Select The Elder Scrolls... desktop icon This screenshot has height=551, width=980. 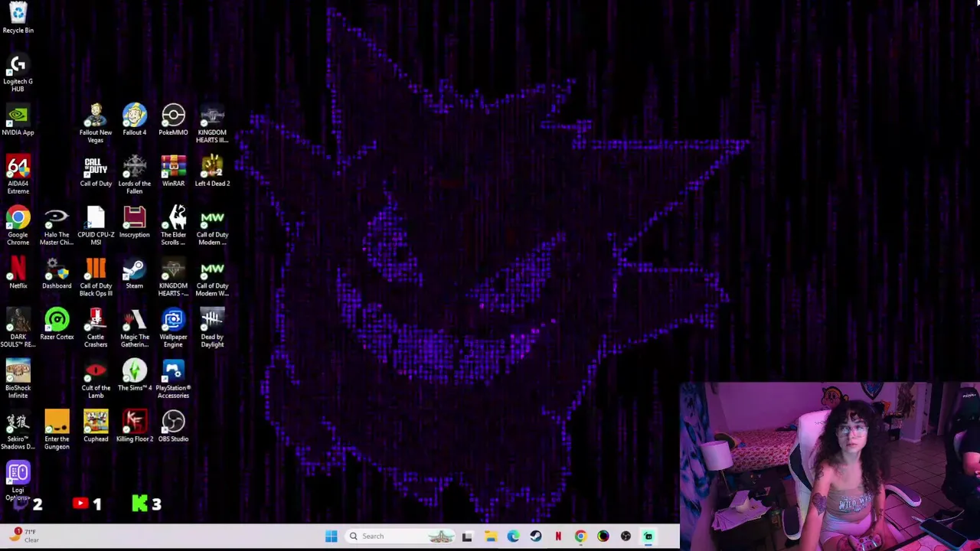click(173, 227)
